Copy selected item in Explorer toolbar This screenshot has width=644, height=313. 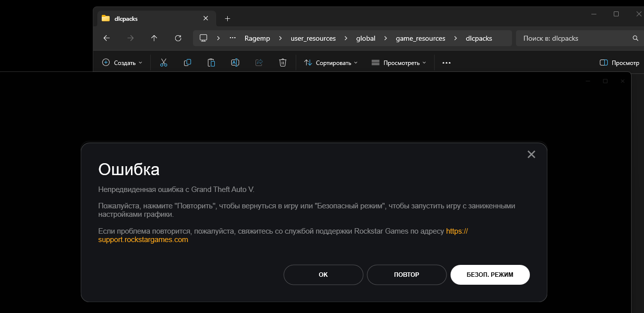(188, 63)
